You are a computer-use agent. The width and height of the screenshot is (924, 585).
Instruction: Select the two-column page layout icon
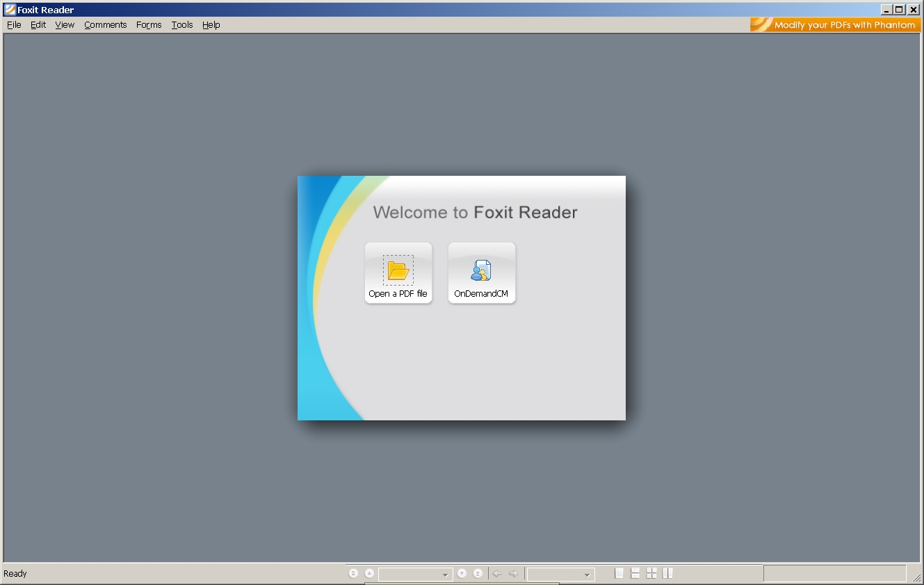(667, 573)
